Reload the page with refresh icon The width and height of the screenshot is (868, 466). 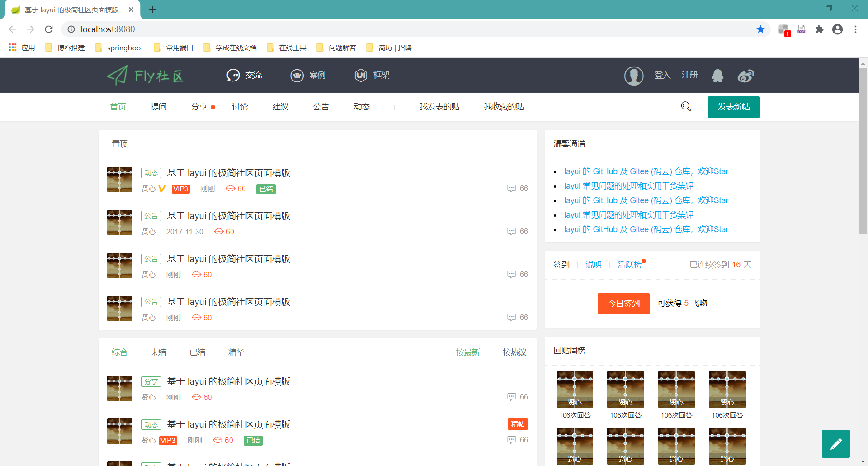coord(49,29)
